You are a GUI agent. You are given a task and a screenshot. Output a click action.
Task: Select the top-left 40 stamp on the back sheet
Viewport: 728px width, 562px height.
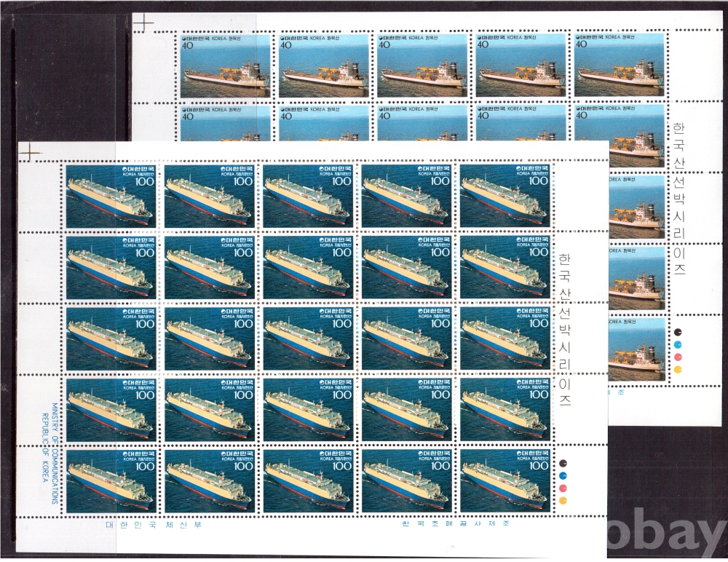click(226, 66)
